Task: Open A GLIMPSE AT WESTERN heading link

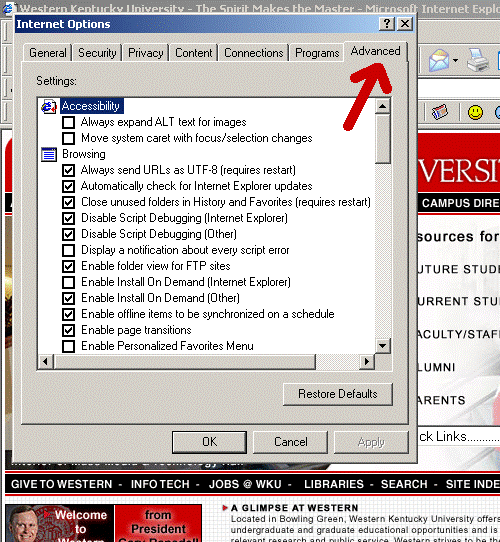Action: point(295,508)
